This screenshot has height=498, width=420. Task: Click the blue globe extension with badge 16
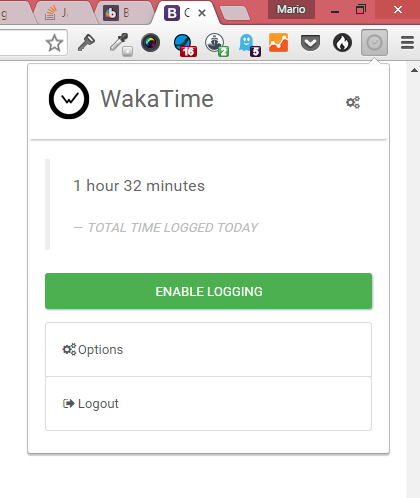click(185, 45)
